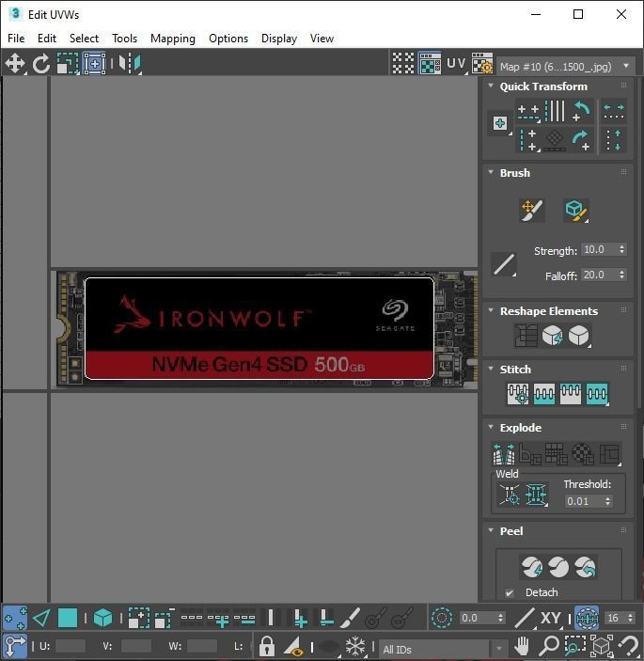Open the Select menu

[84, 39]
